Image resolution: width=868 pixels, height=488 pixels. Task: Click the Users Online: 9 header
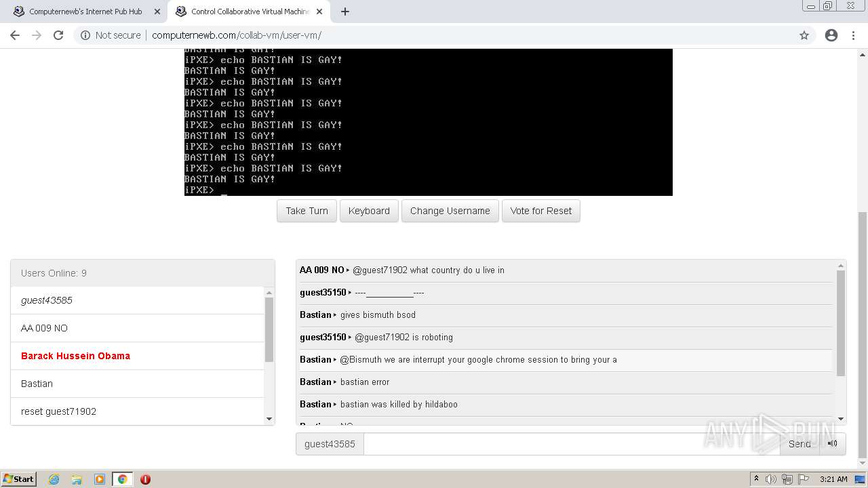tap(142, 273)
